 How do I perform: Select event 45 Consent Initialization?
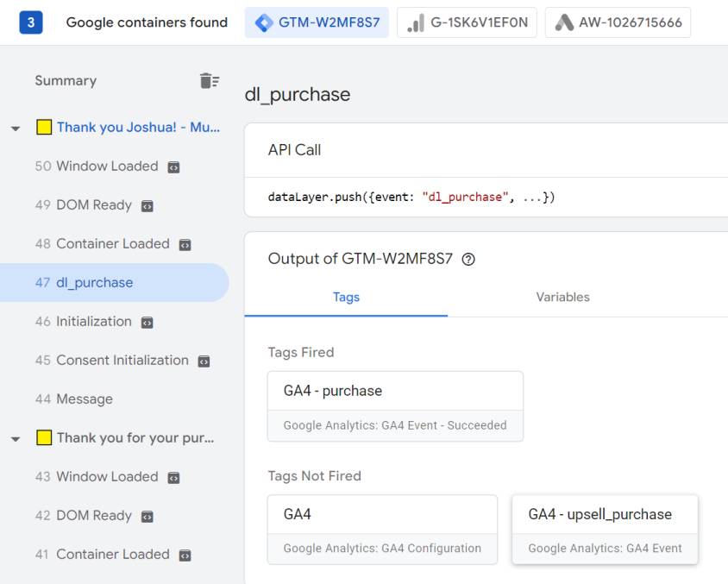coord(112,361)
